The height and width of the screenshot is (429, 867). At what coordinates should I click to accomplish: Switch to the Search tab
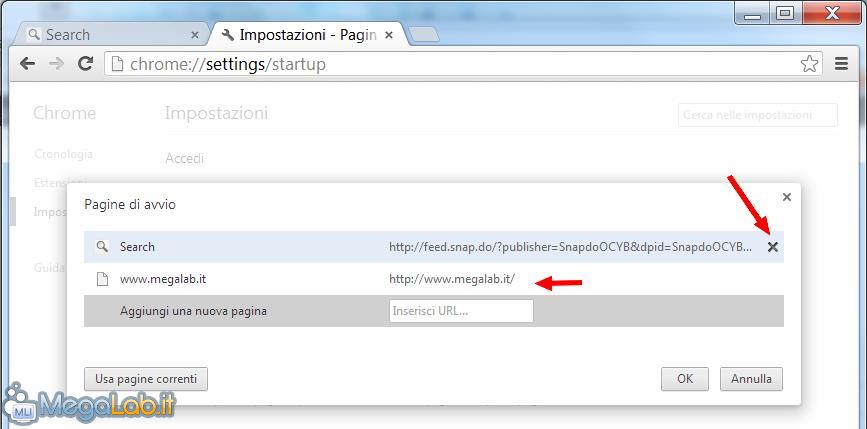pyautogui.click(x=111, y=34)
